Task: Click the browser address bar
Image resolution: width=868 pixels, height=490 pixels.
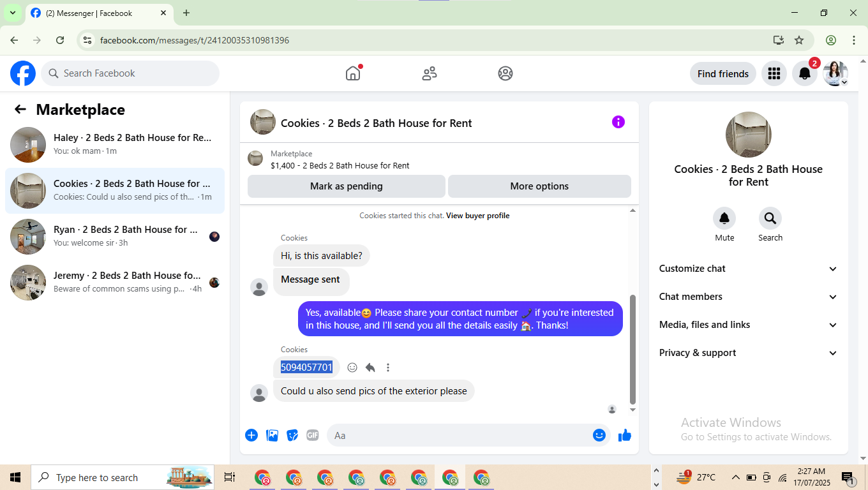Action: pyautogui.click(x=434, y=40)
